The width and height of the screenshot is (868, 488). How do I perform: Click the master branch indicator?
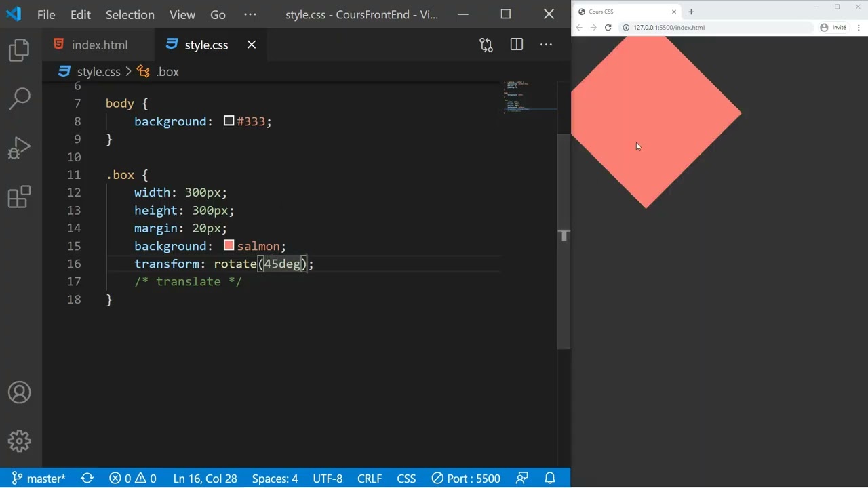click(39, 479)
